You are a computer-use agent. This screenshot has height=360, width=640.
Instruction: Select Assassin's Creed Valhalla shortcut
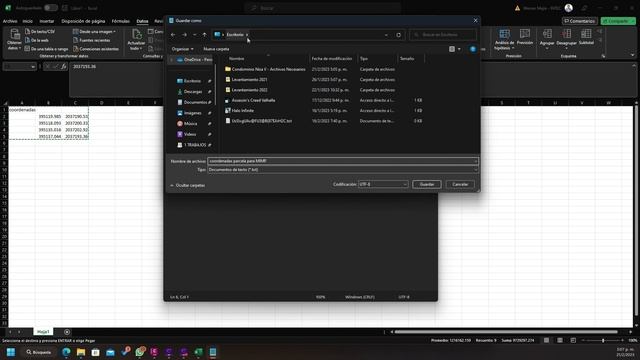click(253, 100)
